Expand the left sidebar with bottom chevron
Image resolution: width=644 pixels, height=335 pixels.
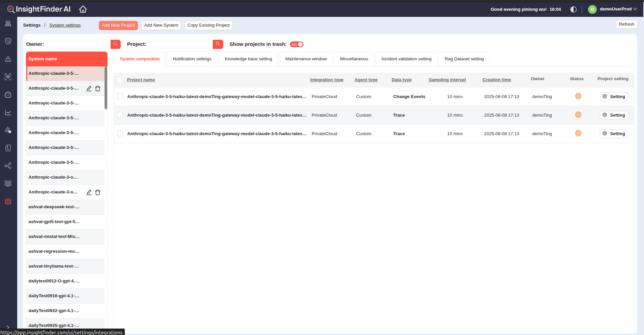[8, 327]
